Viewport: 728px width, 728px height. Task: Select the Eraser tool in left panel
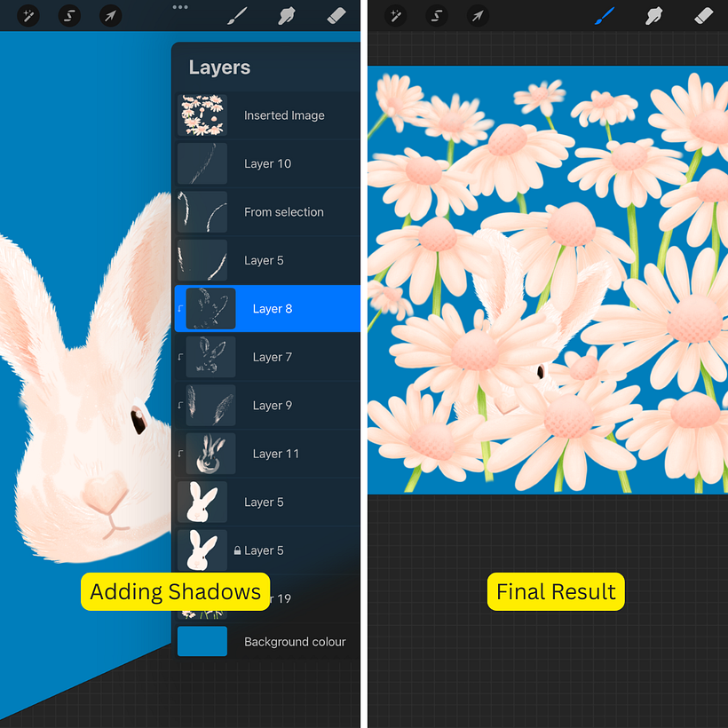coord(336,16)
